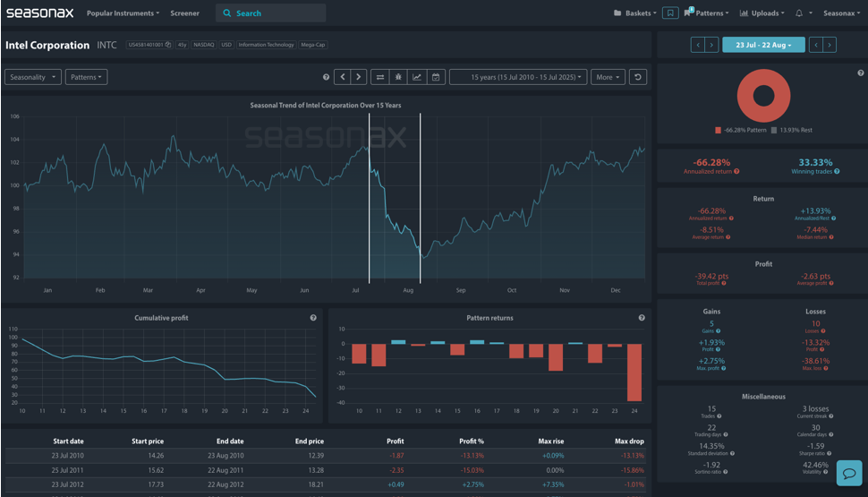Sort table by the Profit % column header
Viewport: 868px width, 497px height.
[x=471, y=441]
